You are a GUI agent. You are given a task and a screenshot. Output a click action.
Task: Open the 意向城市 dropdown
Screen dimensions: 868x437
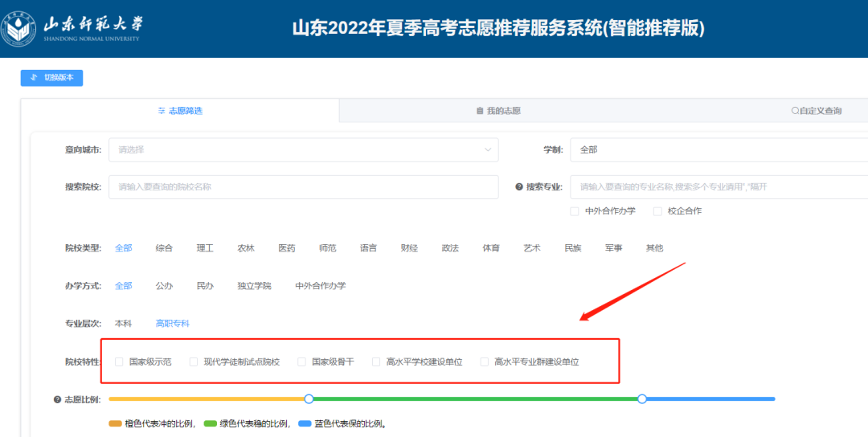pos(303,150)
